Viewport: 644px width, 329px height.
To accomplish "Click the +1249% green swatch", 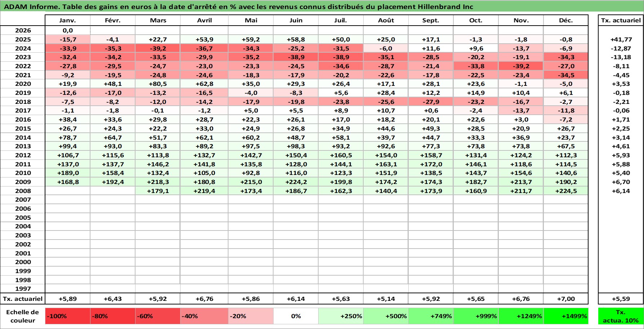I will [x=521, y=316].
